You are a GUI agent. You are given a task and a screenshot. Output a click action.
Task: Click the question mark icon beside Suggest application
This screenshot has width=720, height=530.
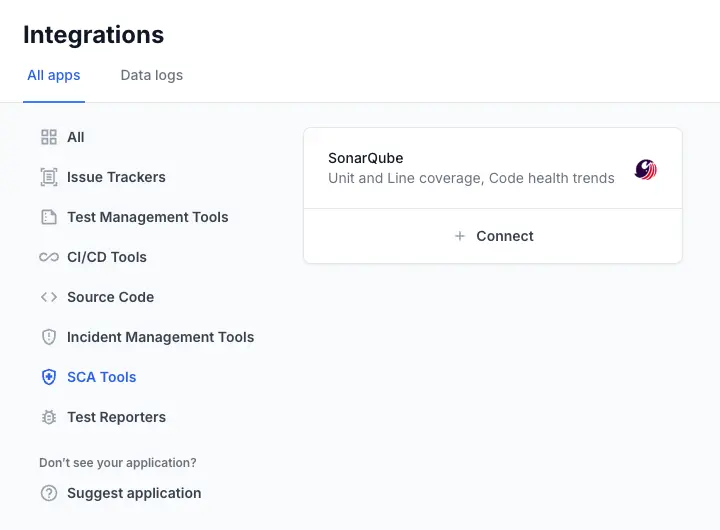pos(49,493)
